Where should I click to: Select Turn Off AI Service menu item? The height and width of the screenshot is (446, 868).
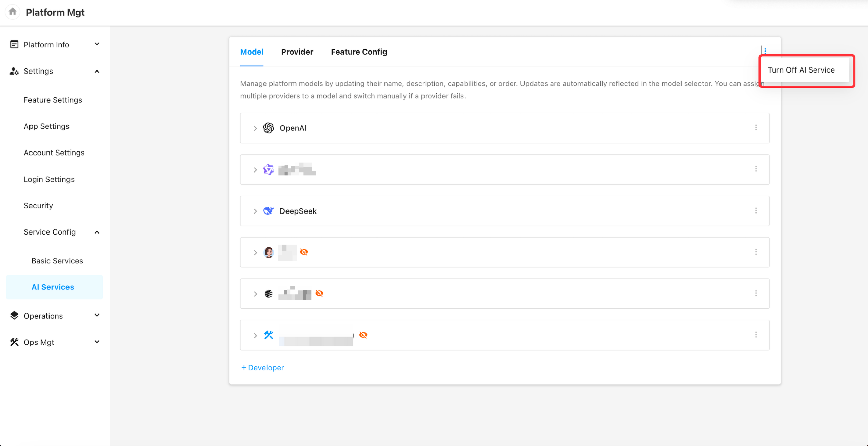pos(801,70)
